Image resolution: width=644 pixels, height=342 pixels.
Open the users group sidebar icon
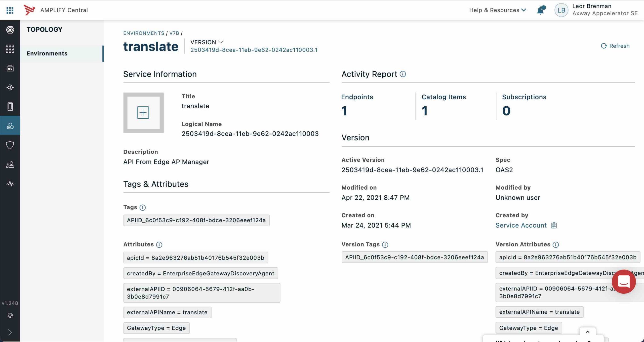10,164
